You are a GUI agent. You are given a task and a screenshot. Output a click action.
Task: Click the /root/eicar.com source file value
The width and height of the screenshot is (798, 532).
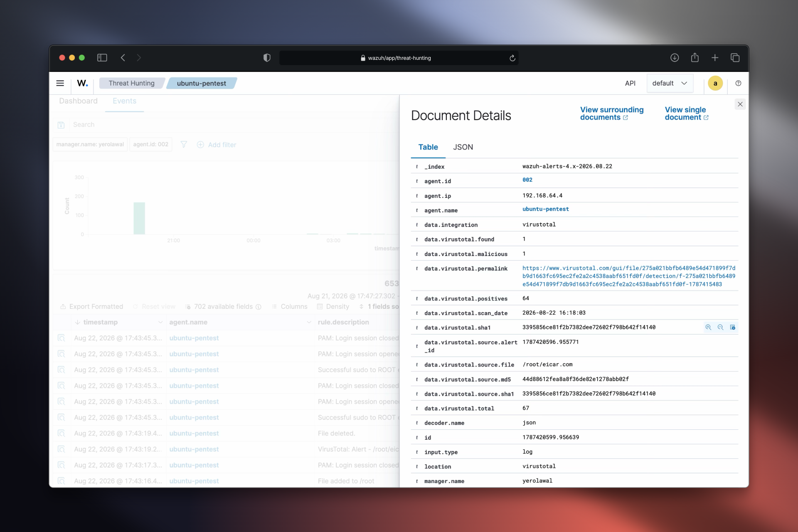(547, 365)
